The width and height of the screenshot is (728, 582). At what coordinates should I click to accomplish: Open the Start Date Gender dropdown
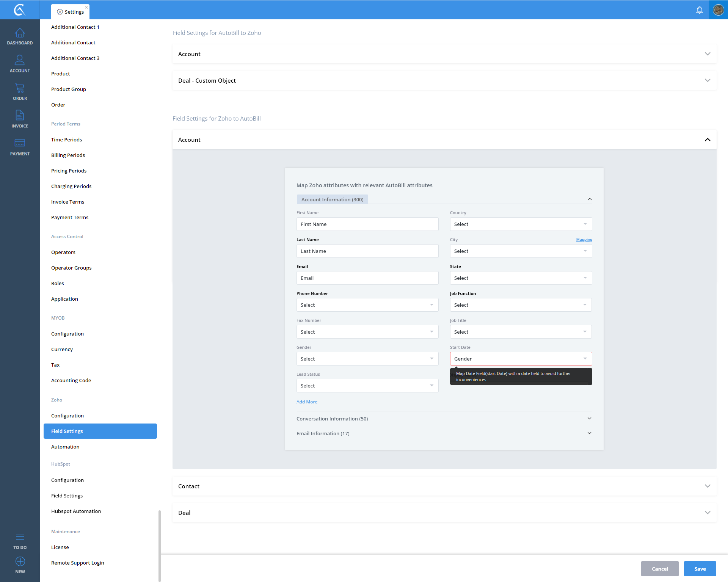521,359
